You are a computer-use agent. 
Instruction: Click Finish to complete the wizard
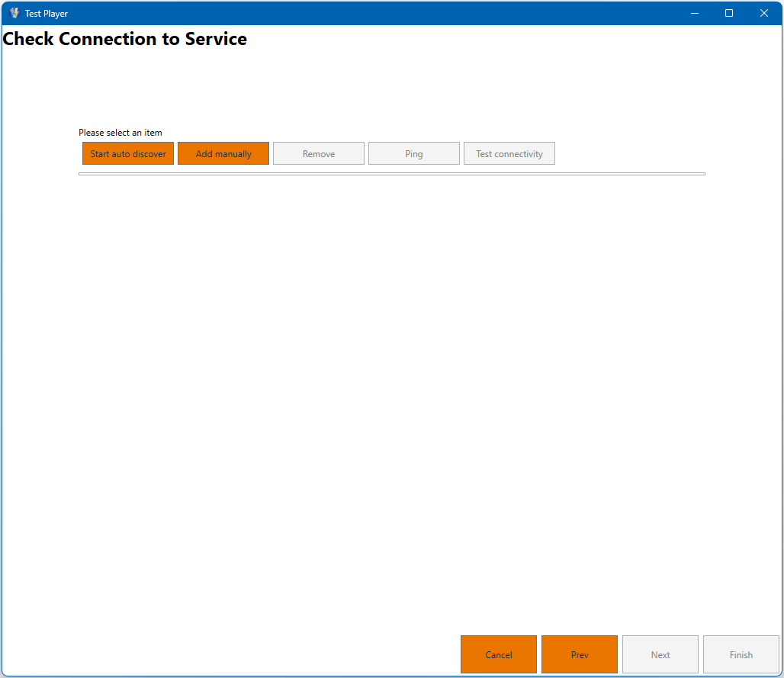click(741, 654)
